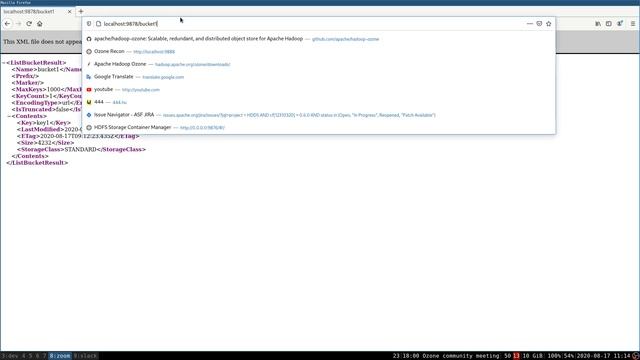Switch to workspace 8:zoom in status bar
The height and width of the screenshot is (360, 640).
pos(60,356)
